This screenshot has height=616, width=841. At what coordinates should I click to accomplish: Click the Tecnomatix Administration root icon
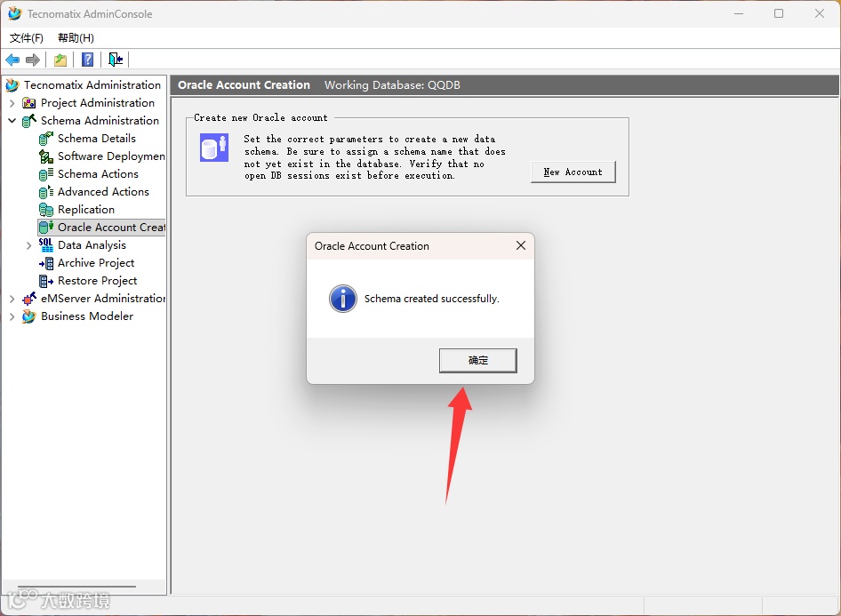tap(12, 85)
